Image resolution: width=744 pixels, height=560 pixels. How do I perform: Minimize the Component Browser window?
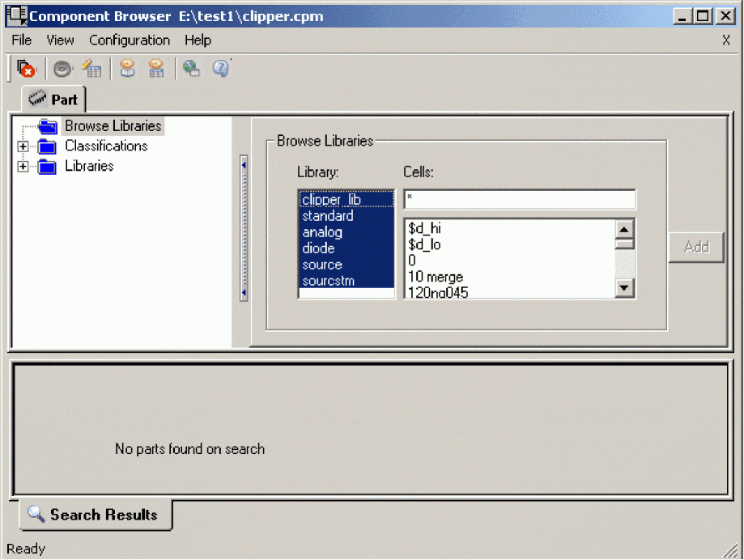682,17
